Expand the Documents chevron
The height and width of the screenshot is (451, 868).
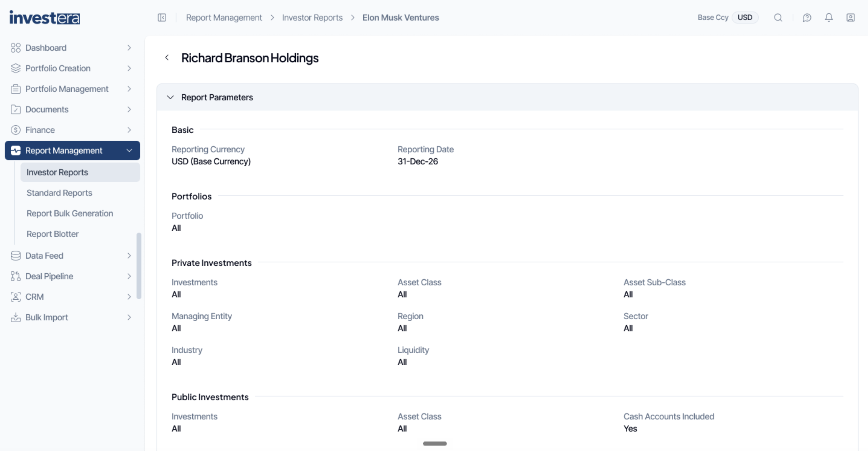pyautogui.click(x=129, y=110)
